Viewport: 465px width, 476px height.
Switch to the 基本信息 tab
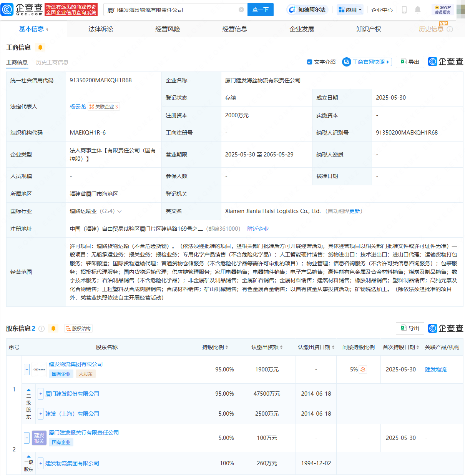[x=34, y=29]
